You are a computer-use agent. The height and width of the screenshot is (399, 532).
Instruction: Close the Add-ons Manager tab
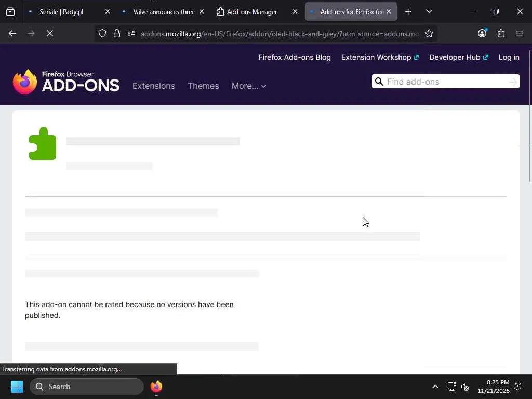pyautogui.click(x=295, y=11)
